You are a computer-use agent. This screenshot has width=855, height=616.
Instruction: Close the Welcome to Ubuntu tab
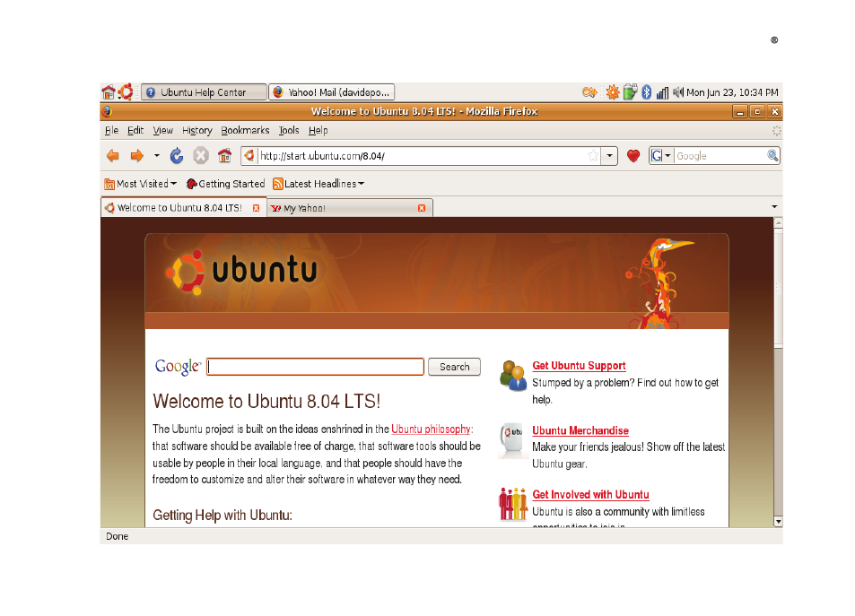257,208
